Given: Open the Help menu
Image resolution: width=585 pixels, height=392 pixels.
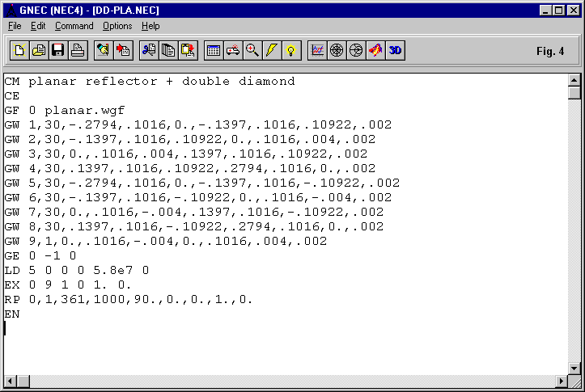Looking at the screenshot, I should point(150,26).
